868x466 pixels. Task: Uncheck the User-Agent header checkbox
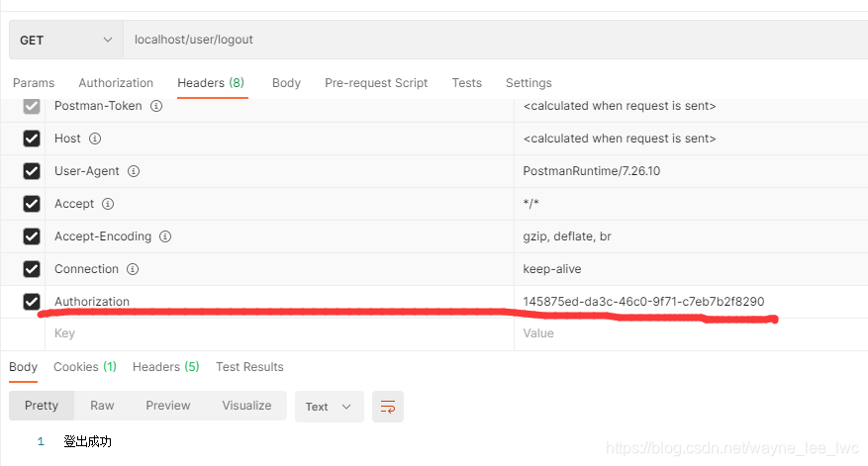point(32,171)
